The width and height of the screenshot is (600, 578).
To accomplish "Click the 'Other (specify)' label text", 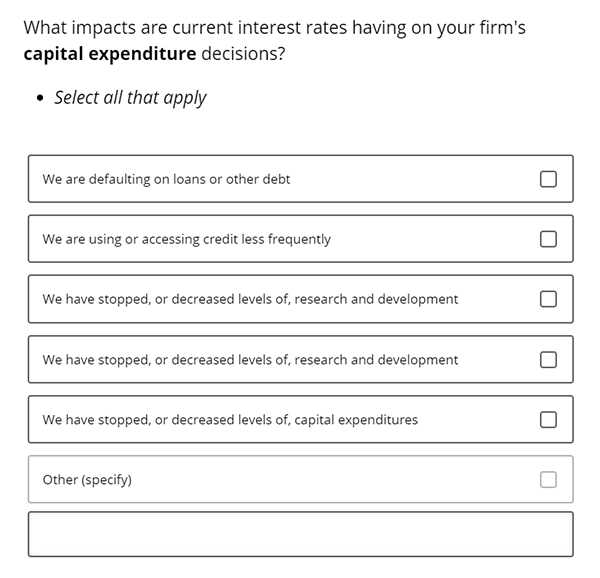I will pos(87,480).
